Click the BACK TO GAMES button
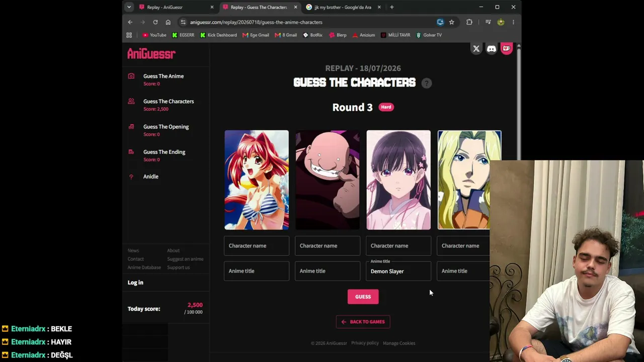 pyautogui.click(x=363, y=322)
